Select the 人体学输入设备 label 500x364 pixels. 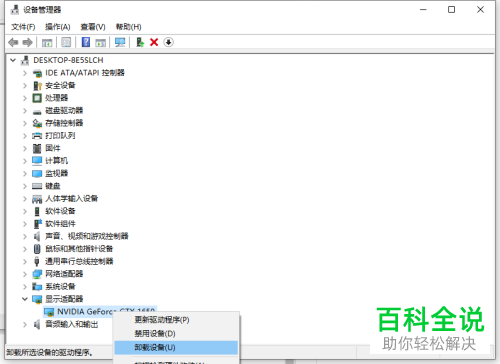click(72, 199)
